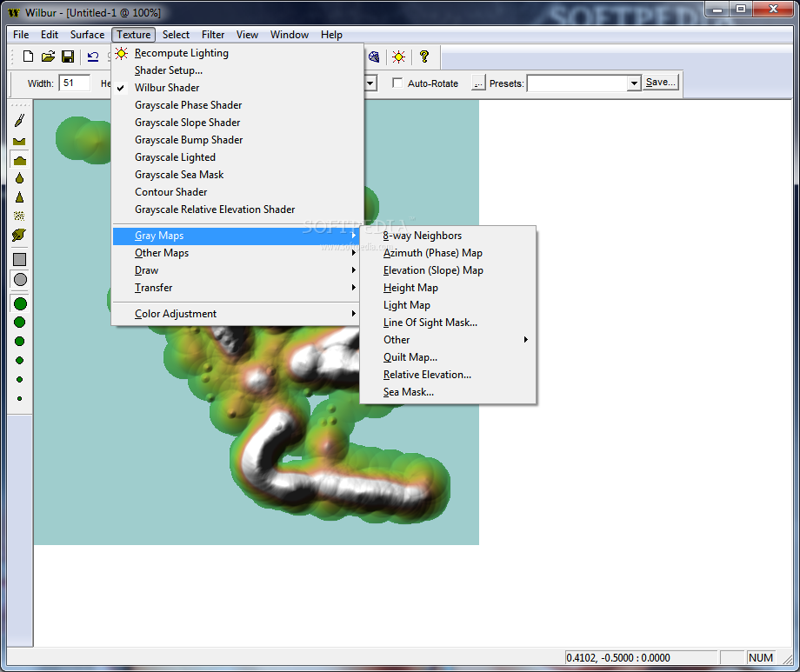
Task: Open Line Of Sight Mask... dialog
Action: pyautogui.click(x=448, y=323)
